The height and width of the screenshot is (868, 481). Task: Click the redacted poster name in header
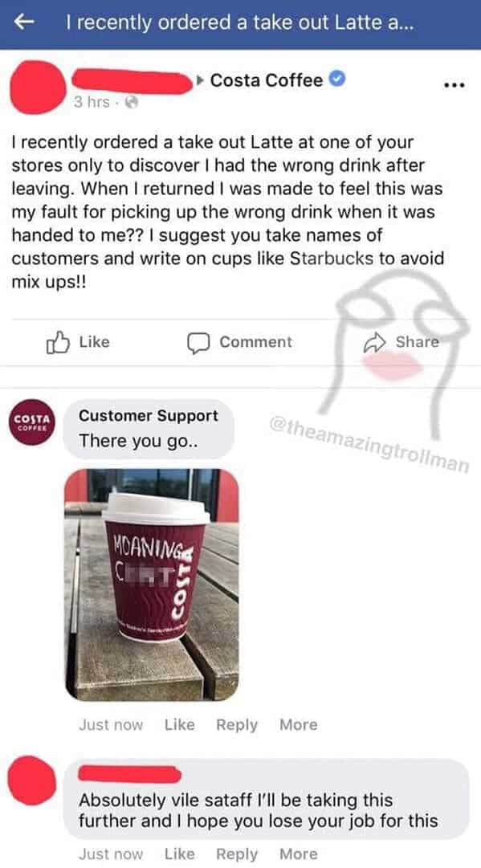coord(132,83)
